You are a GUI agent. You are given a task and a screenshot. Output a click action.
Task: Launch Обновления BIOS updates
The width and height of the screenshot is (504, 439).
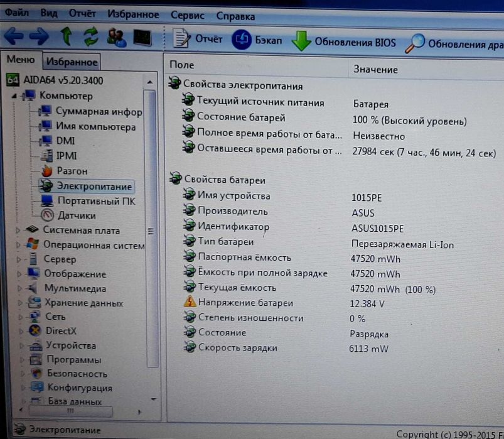coord(343,41)
